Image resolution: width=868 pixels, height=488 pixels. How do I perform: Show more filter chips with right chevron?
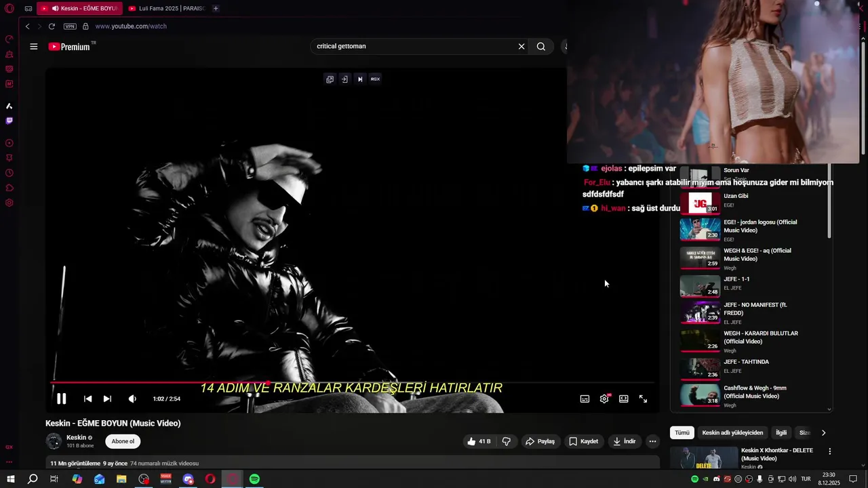pos(823,432)
